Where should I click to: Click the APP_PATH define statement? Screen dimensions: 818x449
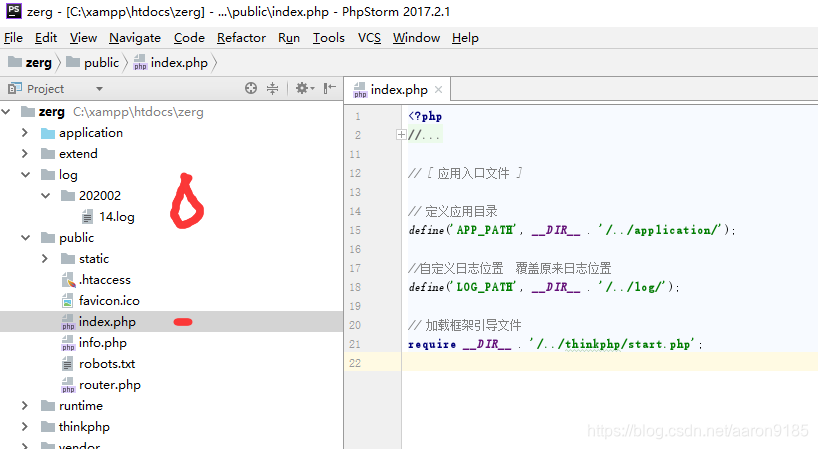point(572,230)
